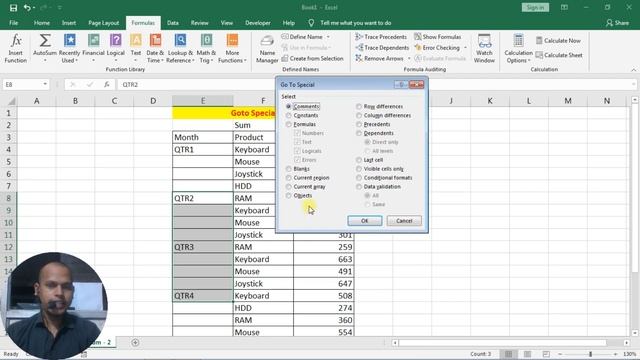Expand Define Name dropdown arrow
Image resolution: width=640 pixels, height=360 pixels.
(x=328, y=37)
